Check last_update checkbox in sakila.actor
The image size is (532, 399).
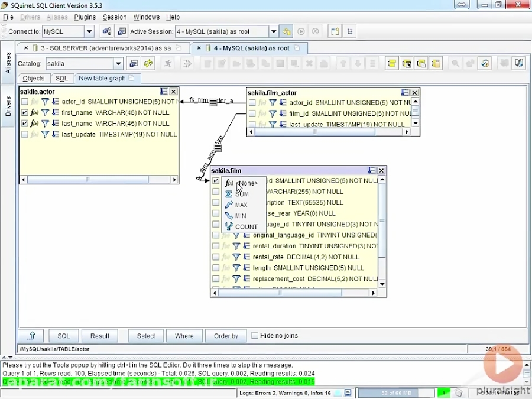[24, 134]
